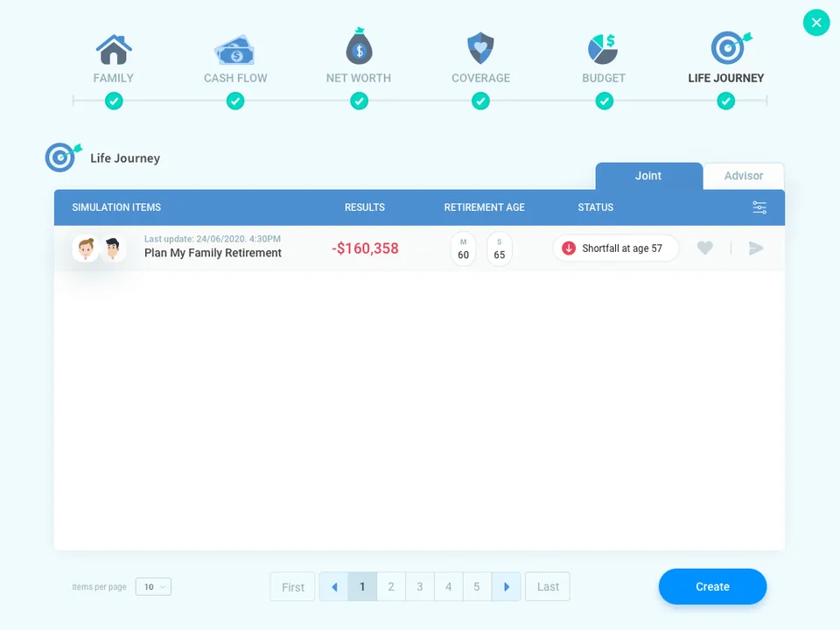Select the LIFE JOURNEY step label
This screenshot has height=630, width=840.
726,78
